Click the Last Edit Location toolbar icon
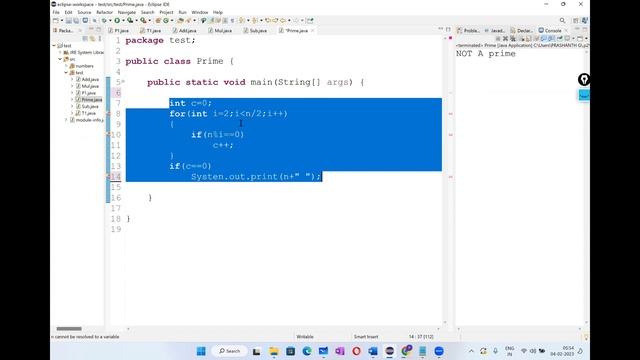The width and height of the screenshot is (640, 360). 268,20
